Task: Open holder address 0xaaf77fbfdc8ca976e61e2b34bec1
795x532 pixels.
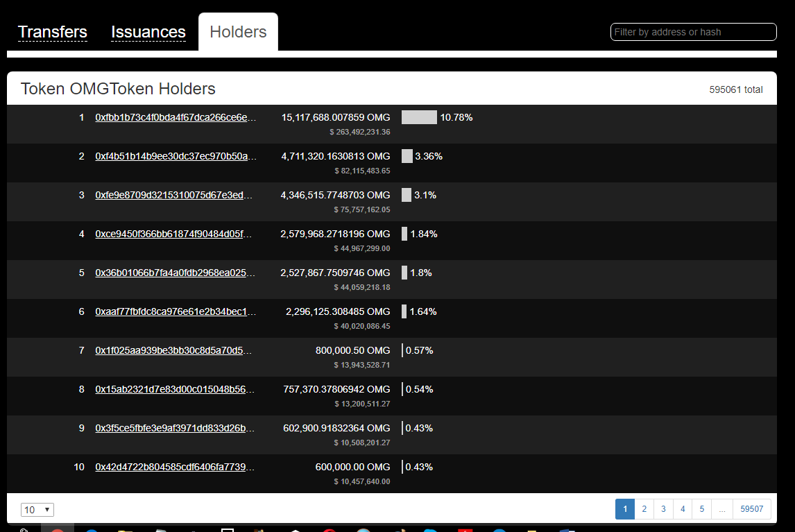Action: (176, 311)
